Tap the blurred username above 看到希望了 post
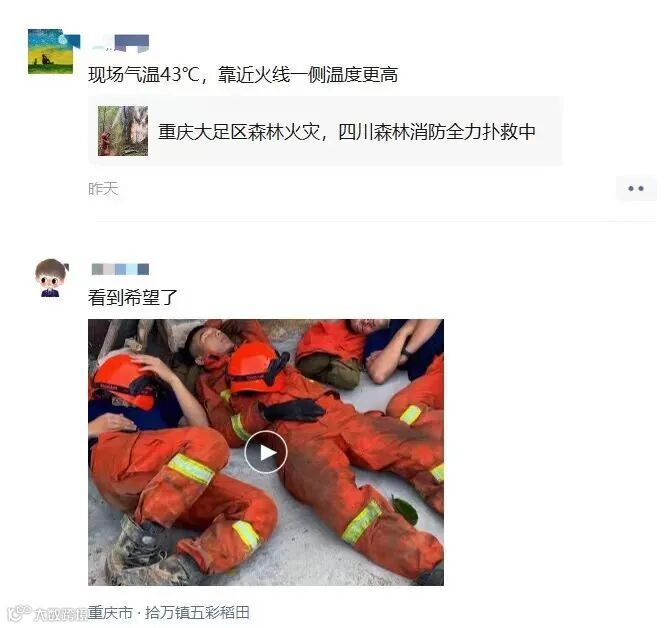 pos(120,269)
